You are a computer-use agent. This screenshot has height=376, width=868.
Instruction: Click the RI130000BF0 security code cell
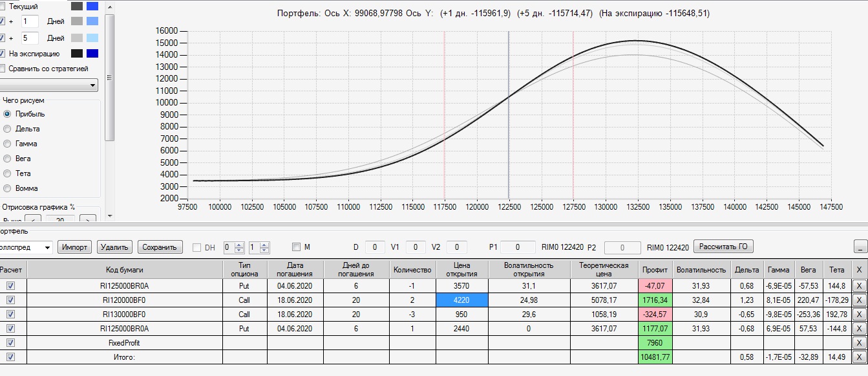pyautogui.click(x=125, y=315)
